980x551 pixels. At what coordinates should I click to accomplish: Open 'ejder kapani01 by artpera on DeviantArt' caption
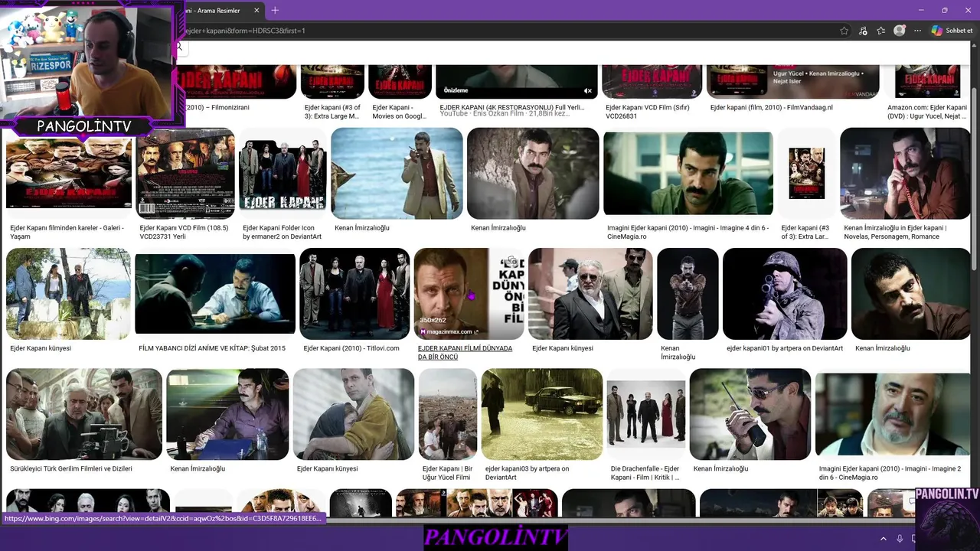click(x=785, y=348)
